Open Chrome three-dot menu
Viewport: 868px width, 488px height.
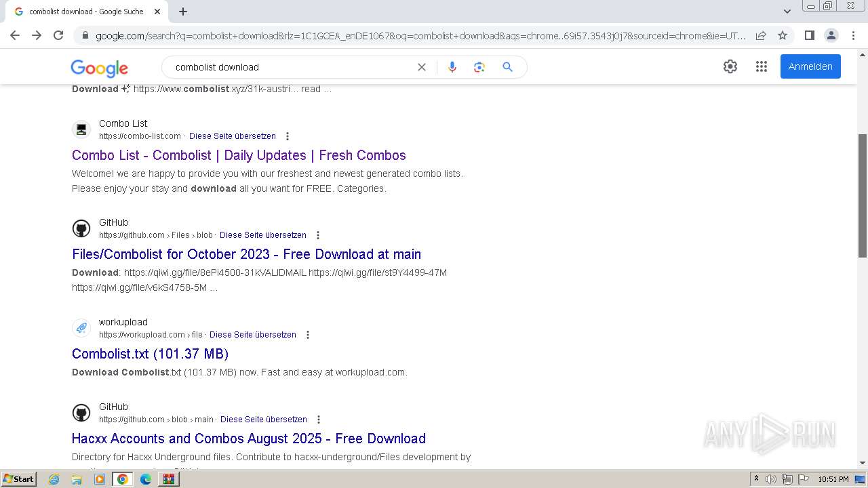(852, 35)
